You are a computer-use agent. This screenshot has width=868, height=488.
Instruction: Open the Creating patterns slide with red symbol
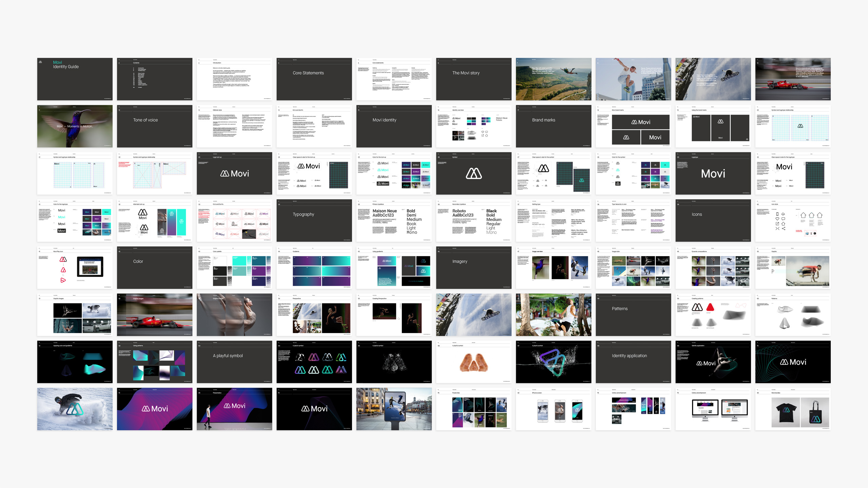coord(713,314)
